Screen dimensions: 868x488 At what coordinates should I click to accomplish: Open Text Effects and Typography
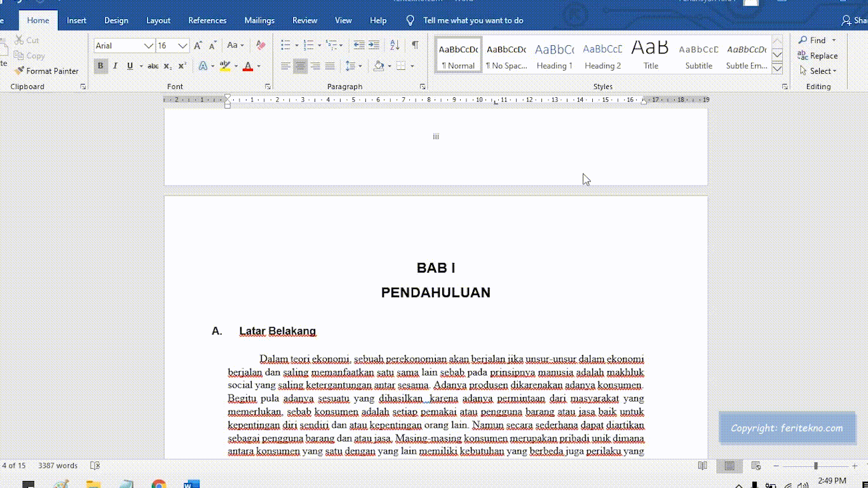203,66
